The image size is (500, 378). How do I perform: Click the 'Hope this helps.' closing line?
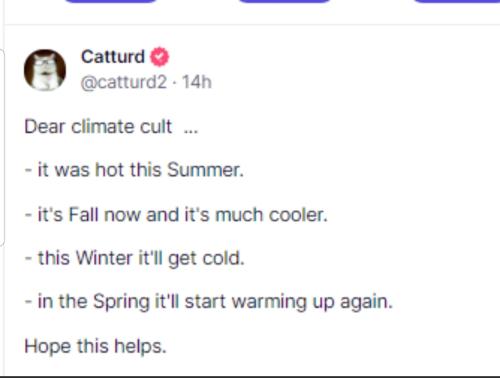[95, 346]
